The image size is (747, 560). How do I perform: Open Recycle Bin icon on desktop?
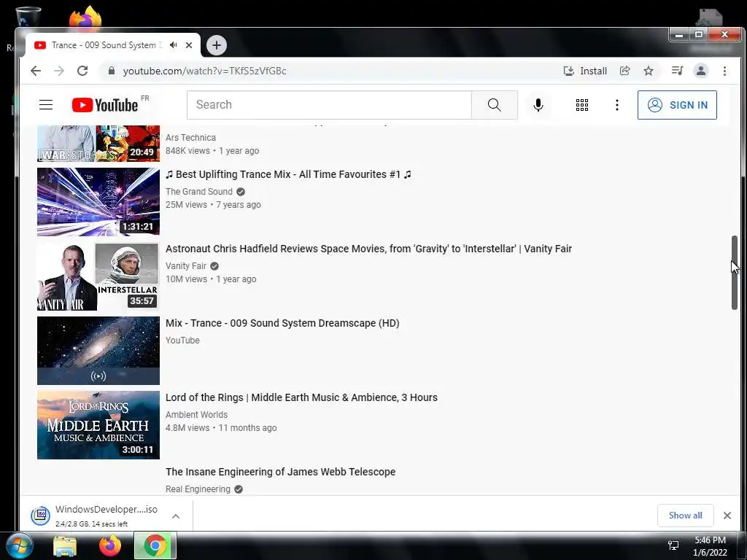tap(28, 17)
